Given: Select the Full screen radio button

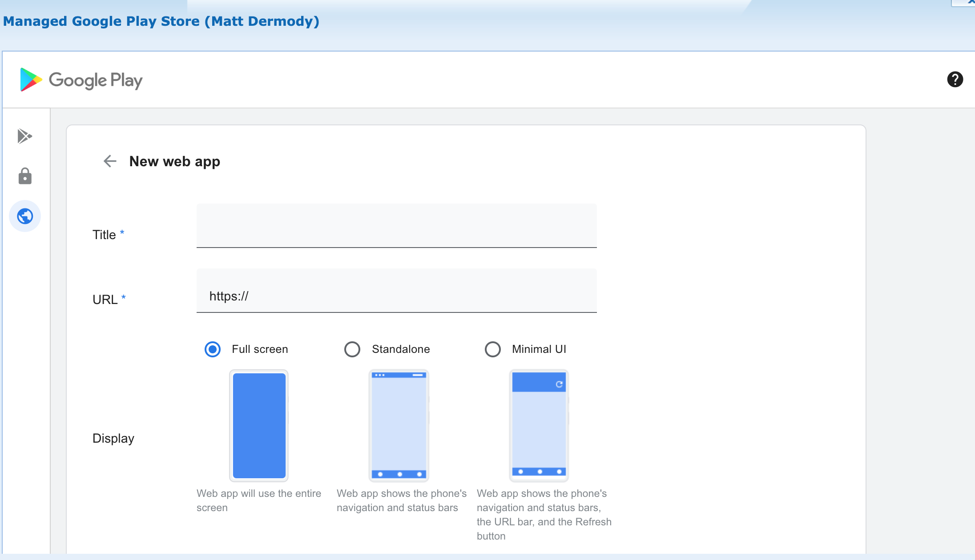Looking at the screenshot, I should (x=213, y=349).
